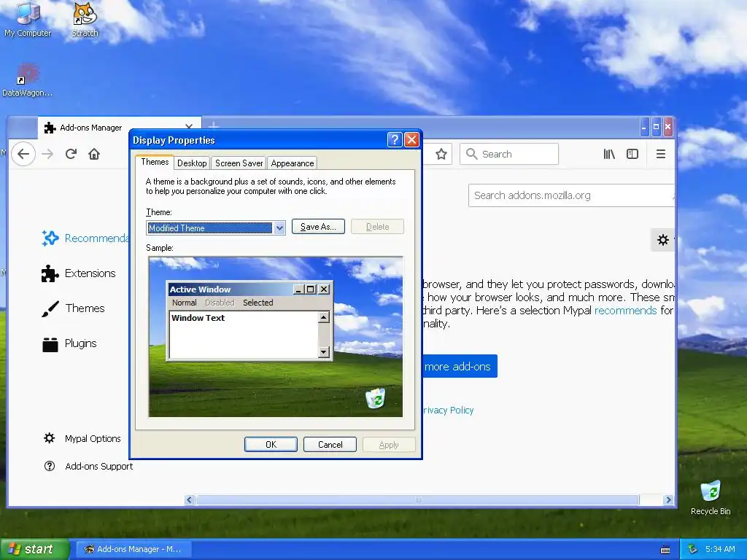Click the Search addons.mozilla.org field
The width and height of the screenshot is (747, 560).
571,195
